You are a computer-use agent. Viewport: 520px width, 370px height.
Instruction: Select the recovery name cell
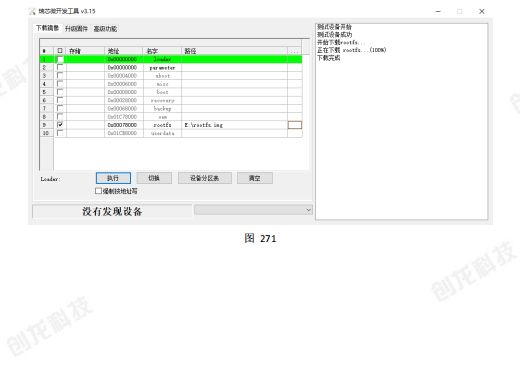coord(162,100)
